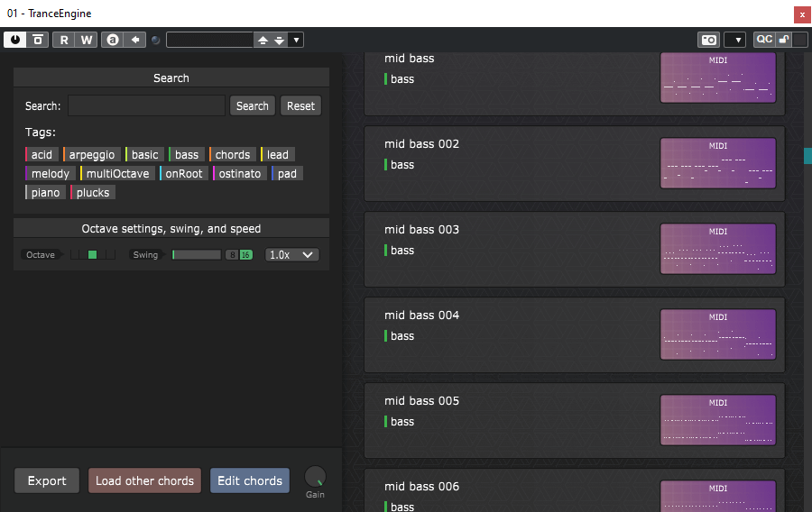Choose the multiOctave tag

point(117,174)
